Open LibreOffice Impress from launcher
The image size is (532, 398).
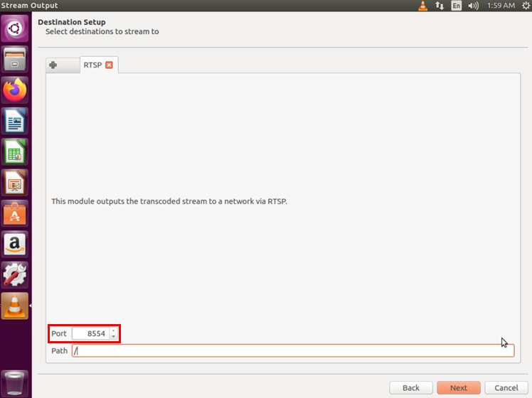(x=15, y=183)
